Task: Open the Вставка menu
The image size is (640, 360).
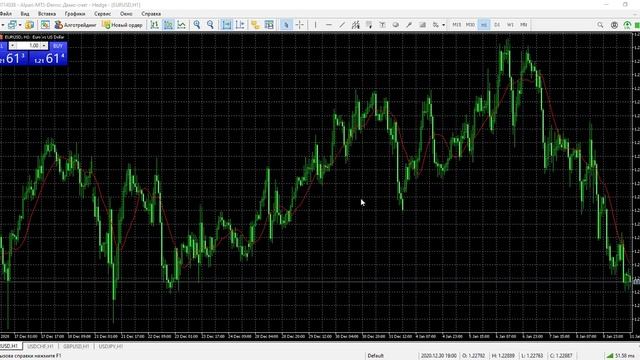Action: 47,13
